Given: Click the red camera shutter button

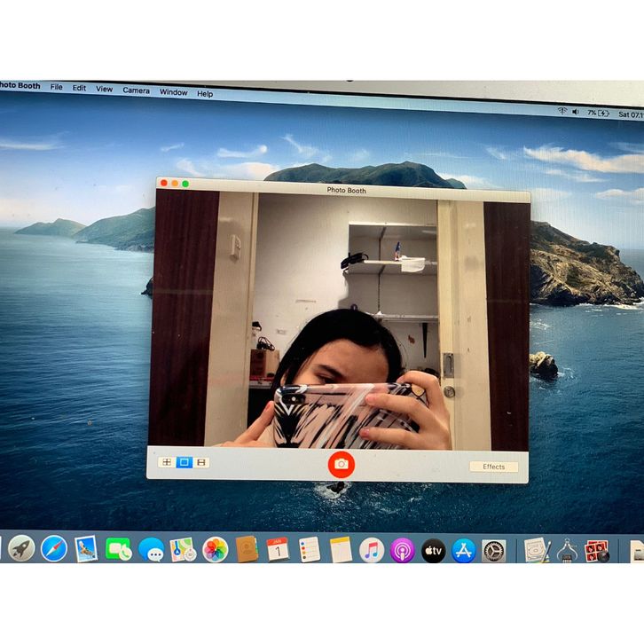Looking at the screenshot, I should pos(342,464).
